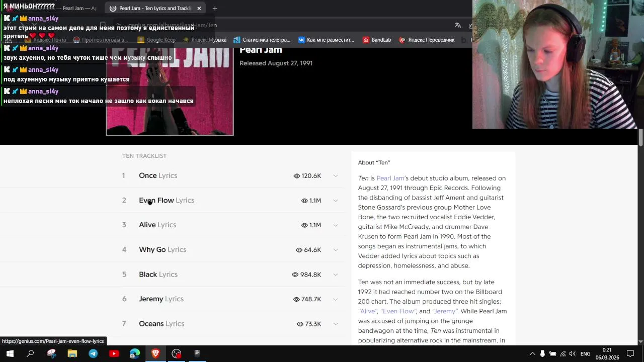Open Alive Lyrics track
The height and width of the screenshot is (362, 644).
point(157,225)
